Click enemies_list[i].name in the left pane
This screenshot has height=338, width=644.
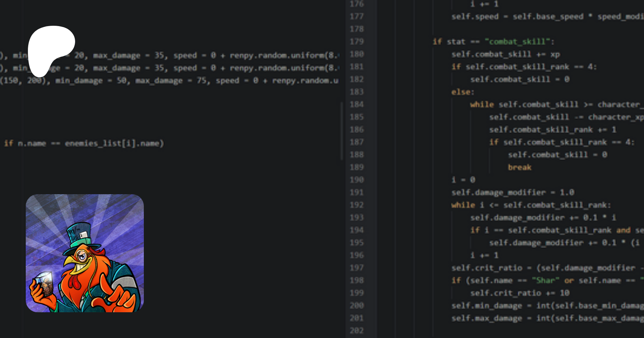click(x=114, y=143)
